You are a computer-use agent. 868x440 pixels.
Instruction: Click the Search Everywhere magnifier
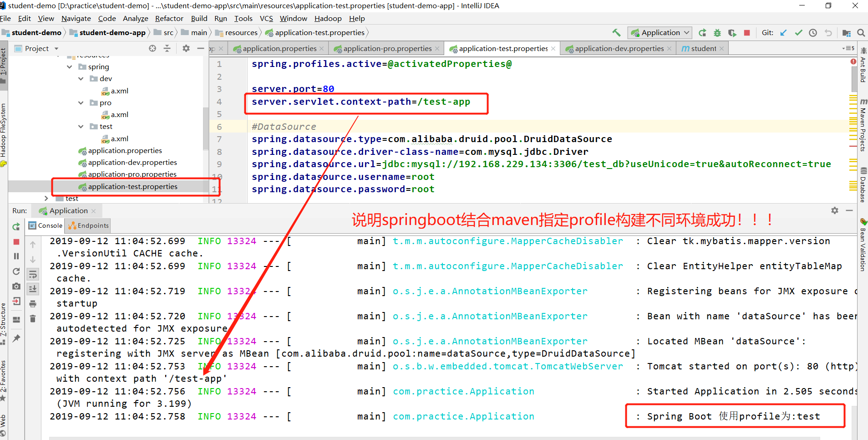pos(861,33)
